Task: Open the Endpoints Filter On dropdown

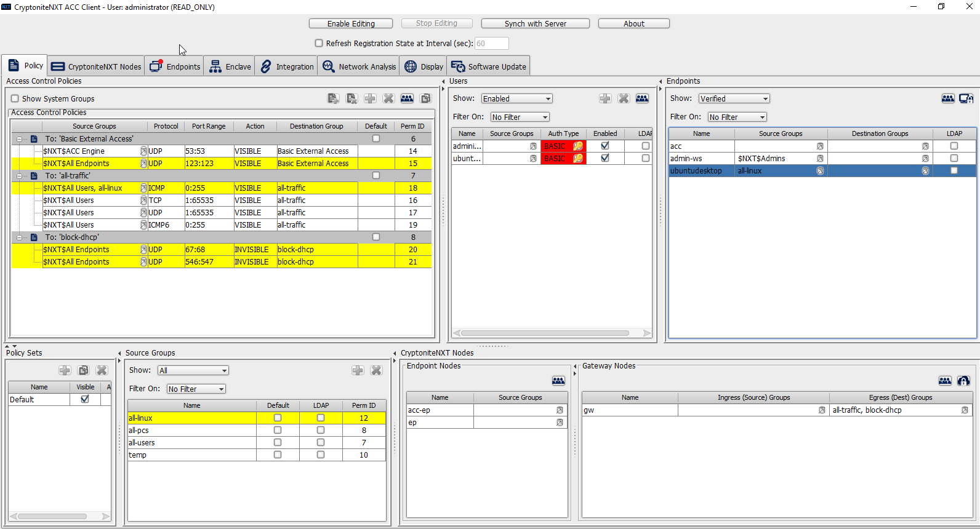Action: coord(737,117)
